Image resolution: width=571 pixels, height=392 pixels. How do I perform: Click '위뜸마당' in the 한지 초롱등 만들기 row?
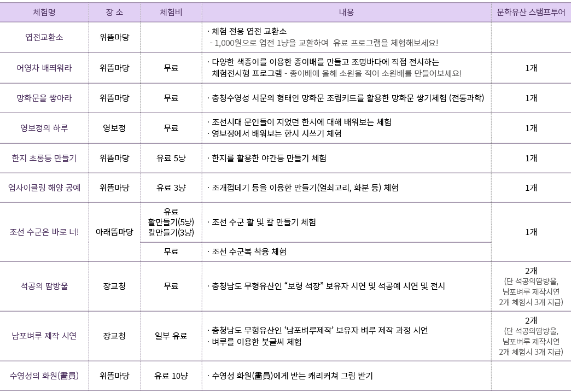[114, 159]
